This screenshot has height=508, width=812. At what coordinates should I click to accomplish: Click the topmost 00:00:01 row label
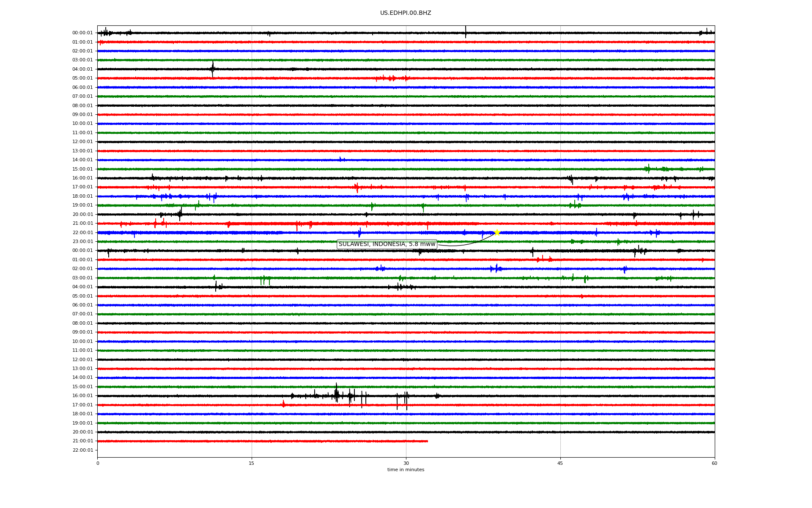pos(82,33)
